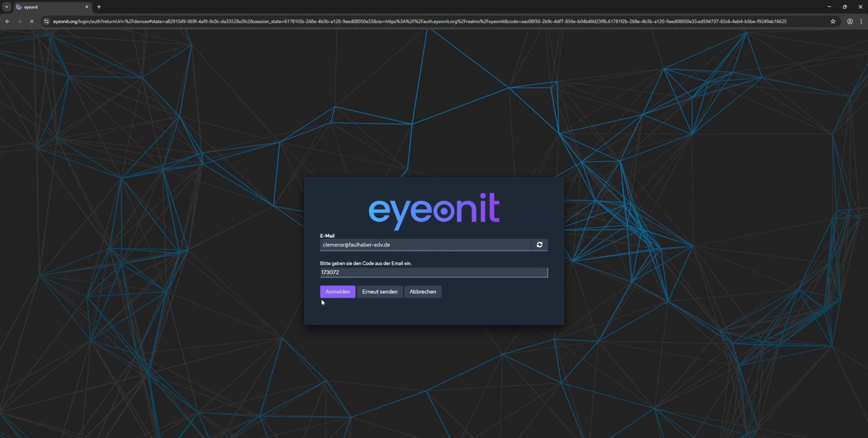This screenshot has height=438, width=868.
Task: Open new tab with plus icon
Action: (x=99, y=7)
